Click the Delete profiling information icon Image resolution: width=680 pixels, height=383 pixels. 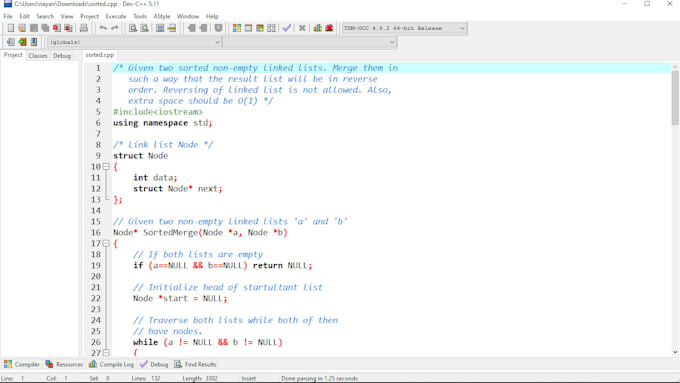pyautogui.click(x=329, y=28)
